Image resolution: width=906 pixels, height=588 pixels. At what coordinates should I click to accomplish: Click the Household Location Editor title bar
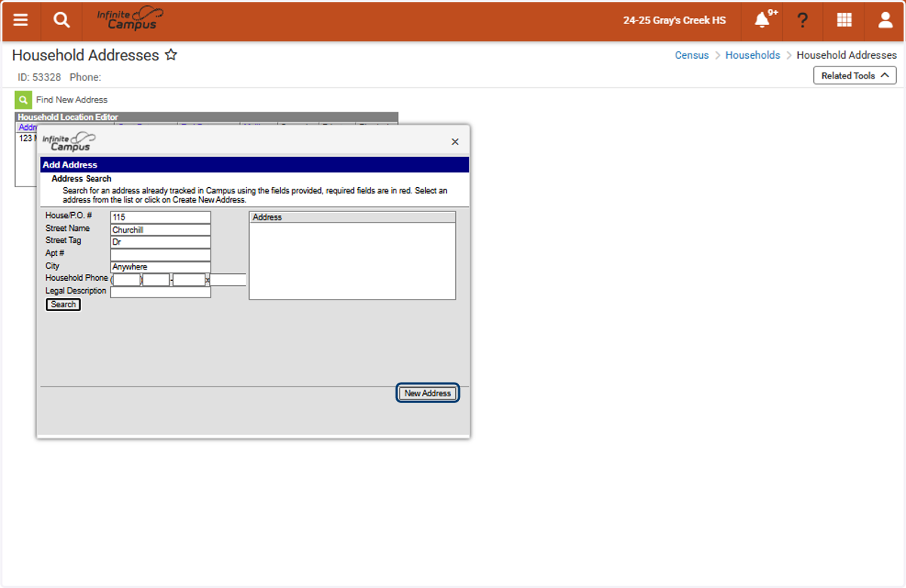pyautogui.click(x=206, y=117)
